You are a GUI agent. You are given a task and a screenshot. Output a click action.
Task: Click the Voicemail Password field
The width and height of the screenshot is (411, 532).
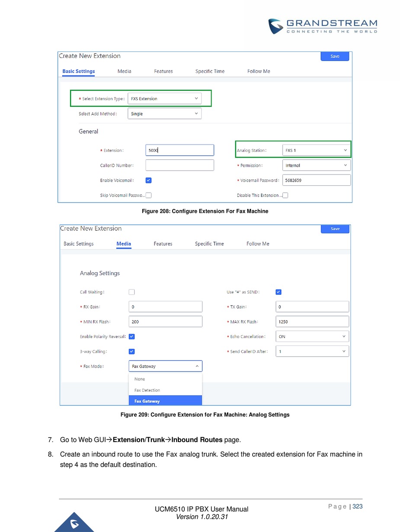[316, 180]
